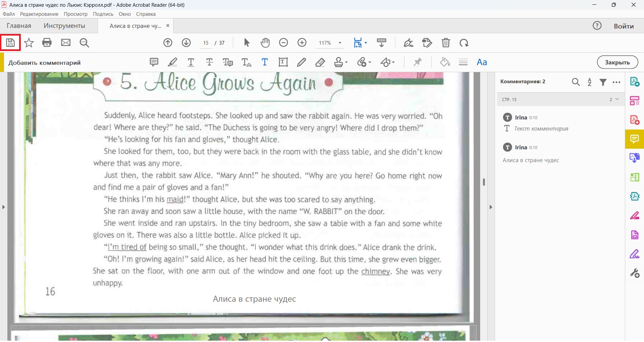Open the 117% zoom level dropdown
644x342 pixels.
(340, 43)
